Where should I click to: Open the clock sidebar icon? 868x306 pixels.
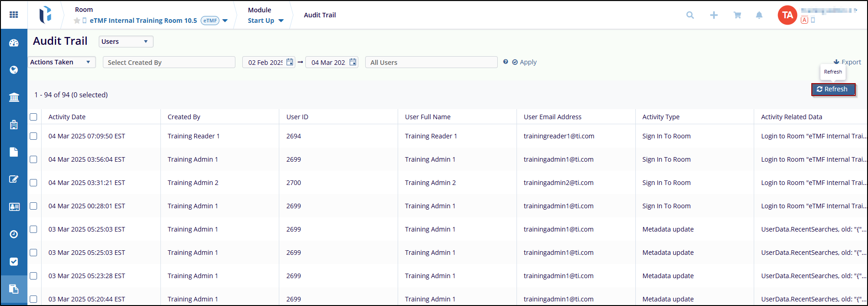click(14, 234)
